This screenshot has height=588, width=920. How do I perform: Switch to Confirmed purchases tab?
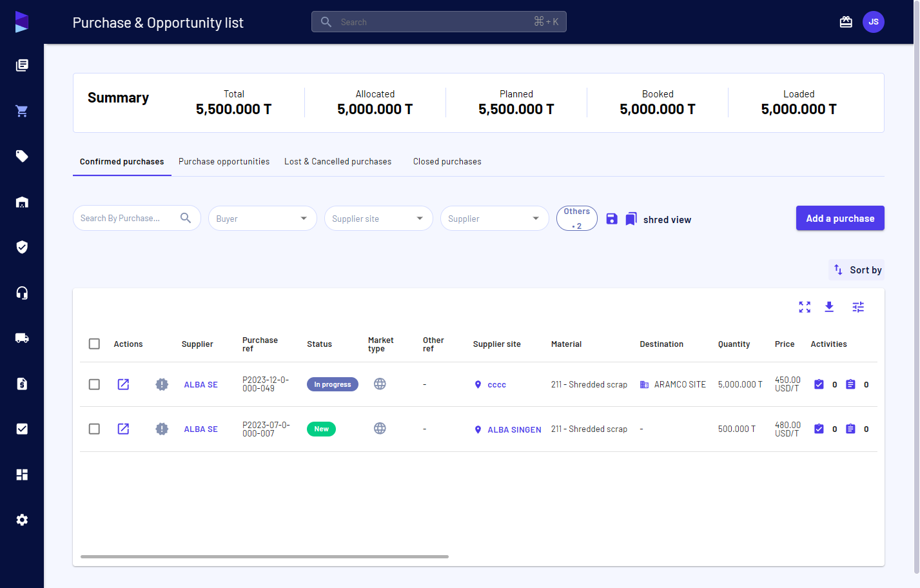click(122, 162)
